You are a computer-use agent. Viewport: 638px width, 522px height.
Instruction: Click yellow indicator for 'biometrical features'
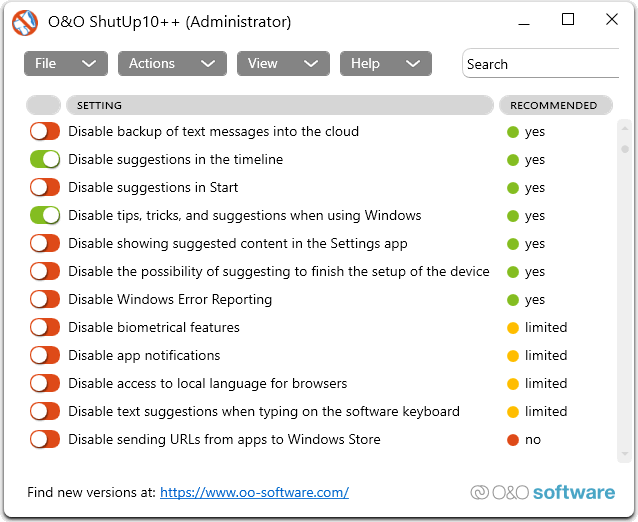[x=513, y=328]
